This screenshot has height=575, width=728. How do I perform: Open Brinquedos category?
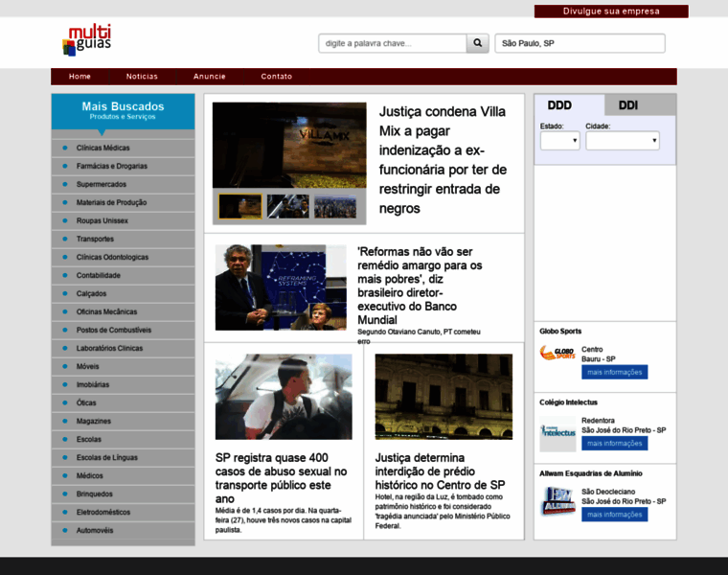(x=123, y=494)
